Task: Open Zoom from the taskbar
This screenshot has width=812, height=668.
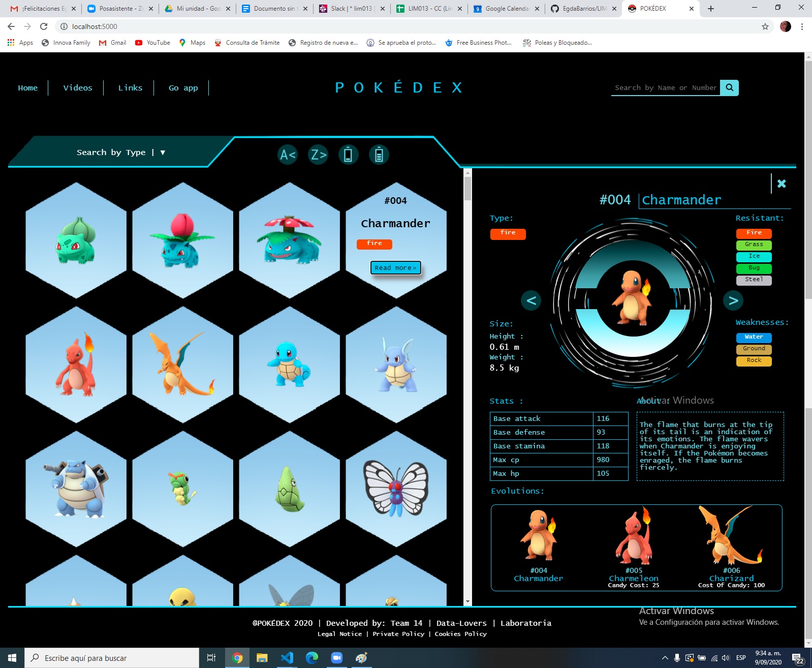Action: tap(337, 658)
